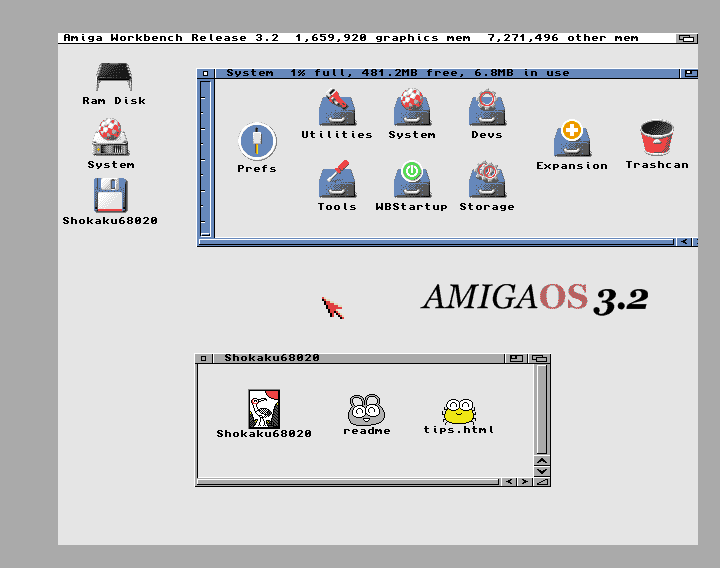Select the System drawer in System window
This screenshot has width=720, height=568.
point(412,114)
